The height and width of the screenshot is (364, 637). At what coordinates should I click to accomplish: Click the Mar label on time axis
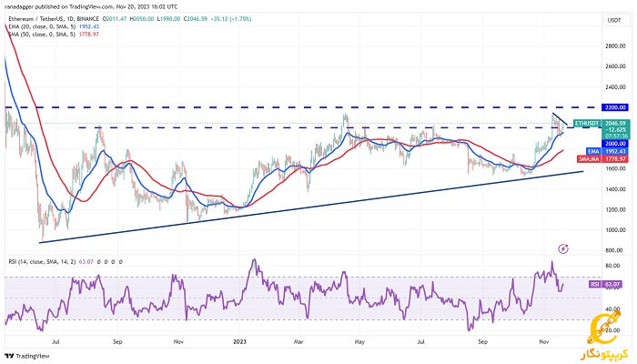point(298,341)
